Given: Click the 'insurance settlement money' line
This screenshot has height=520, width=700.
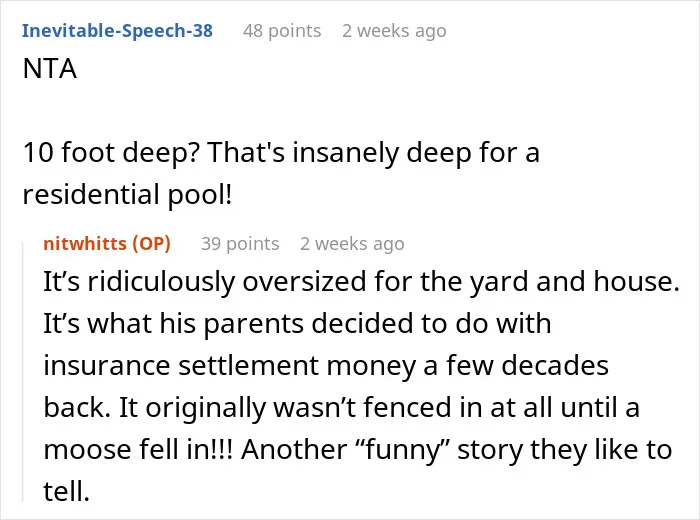Looking at the screenshot, I should tap(326, 365).
